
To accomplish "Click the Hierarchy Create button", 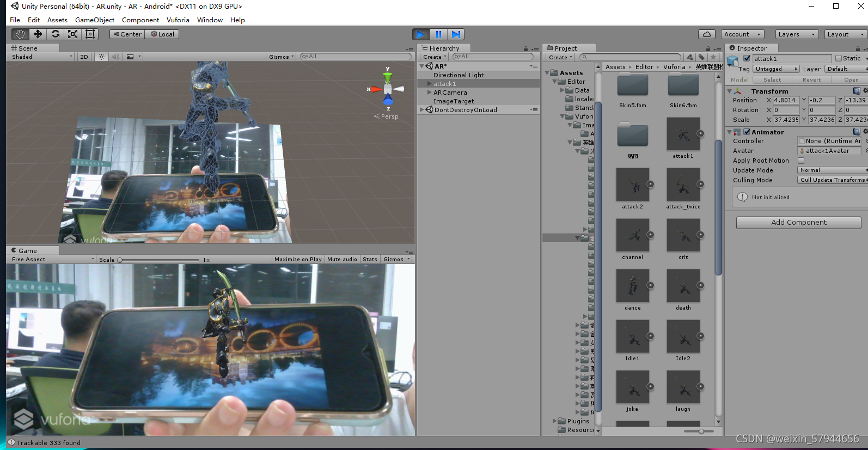I will coord(435,57).
